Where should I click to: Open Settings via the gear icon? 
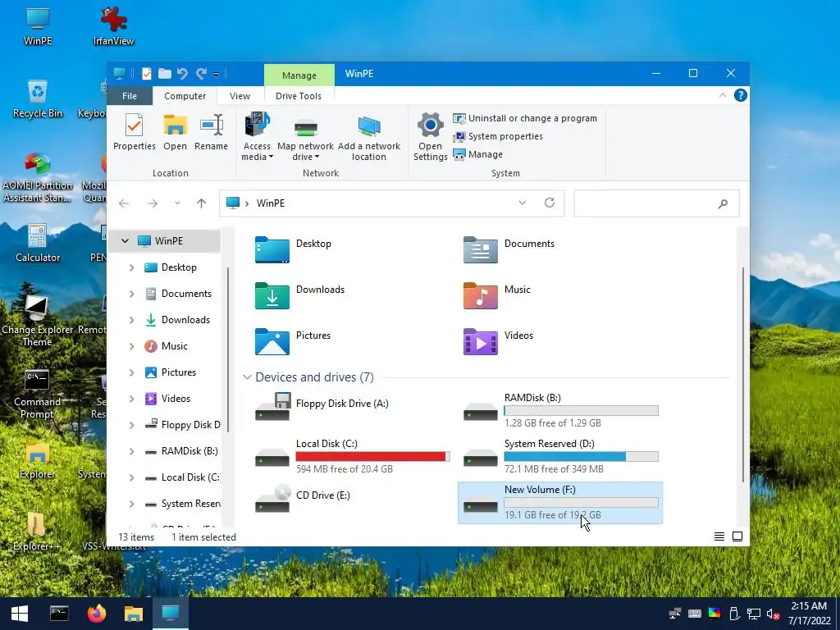click(430, 137)
